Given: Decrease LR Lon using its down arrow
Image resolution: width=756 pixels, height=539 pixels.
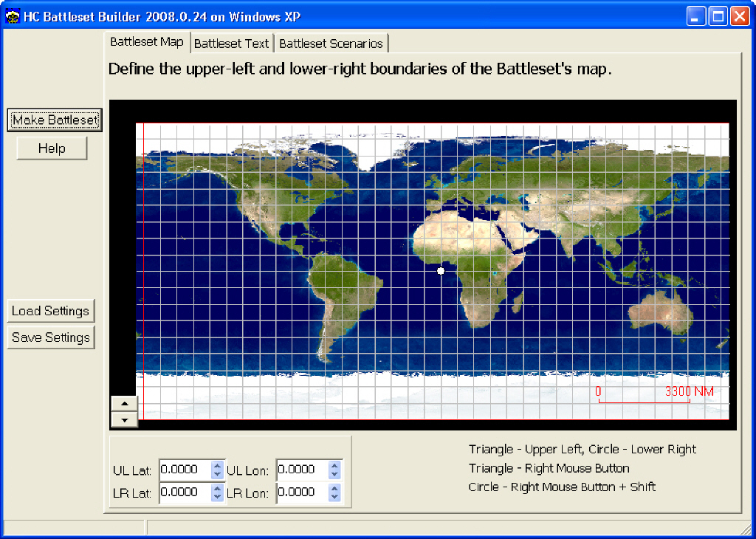Looking at the screenshot, I should (x=334, y=497).
